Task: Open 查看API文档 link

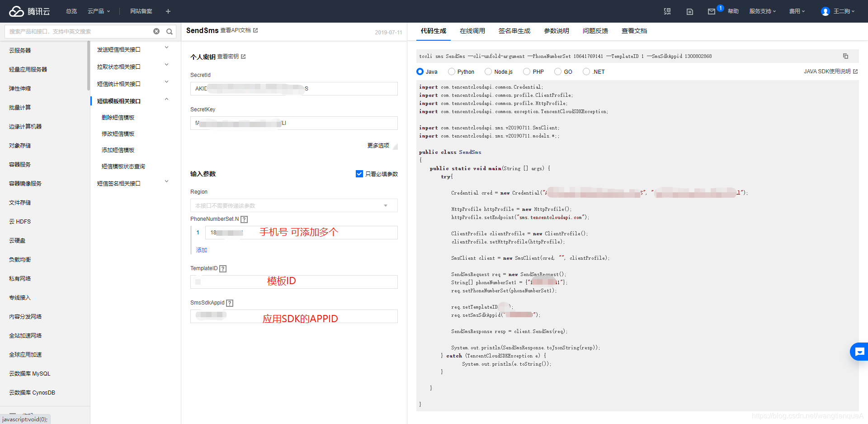Action: (236, 30)
